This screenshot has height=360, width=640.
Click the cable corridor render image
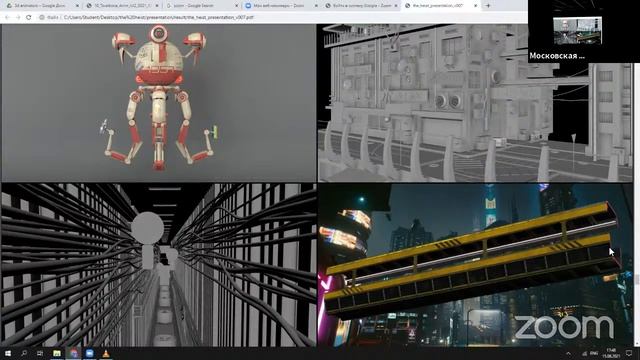[x=159, y=265]
